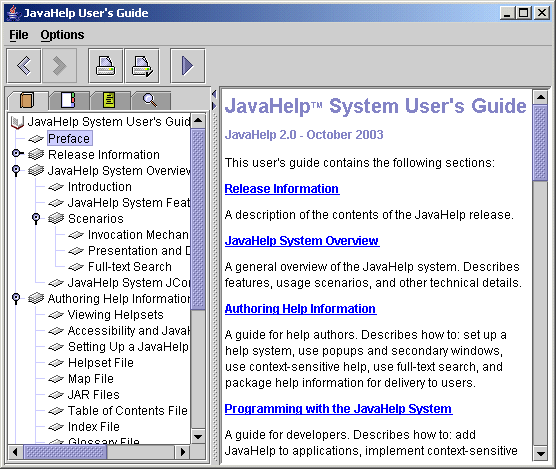Collapse the Scenarios tree node

36,218
